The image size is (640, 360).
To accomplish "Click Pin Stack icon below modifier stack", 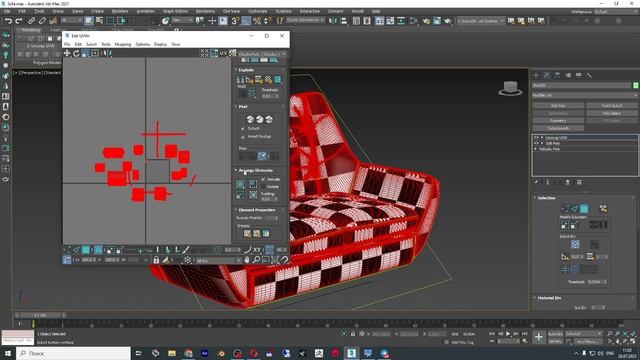I will 536,182.
